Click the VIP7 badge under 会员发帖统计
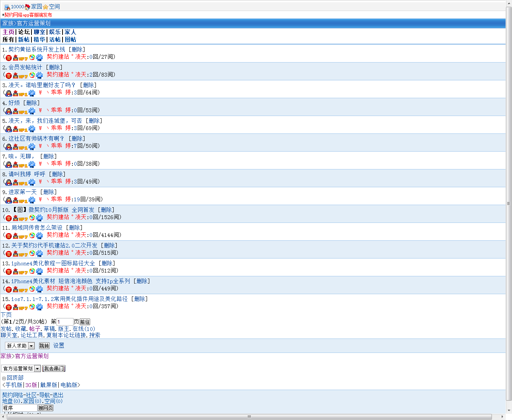The width and height of the screenshot is (512, 420). (20, 75)
